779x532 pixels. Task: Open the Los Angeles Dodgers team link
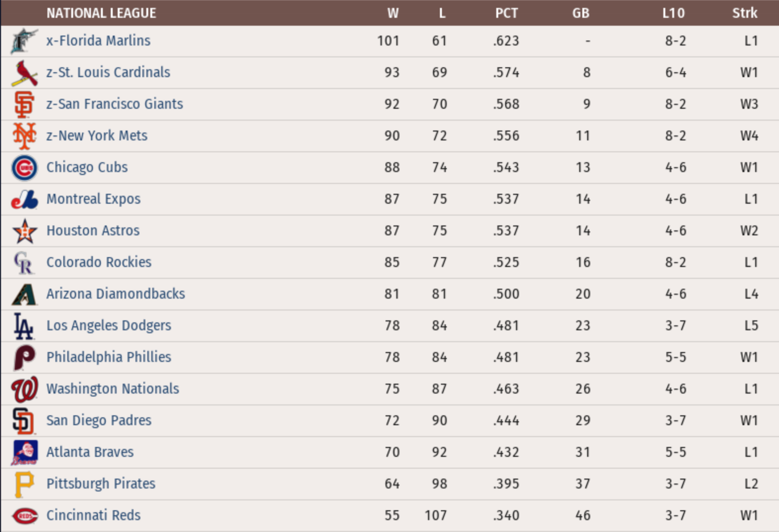pyautogui.click(x=109, y=325)
